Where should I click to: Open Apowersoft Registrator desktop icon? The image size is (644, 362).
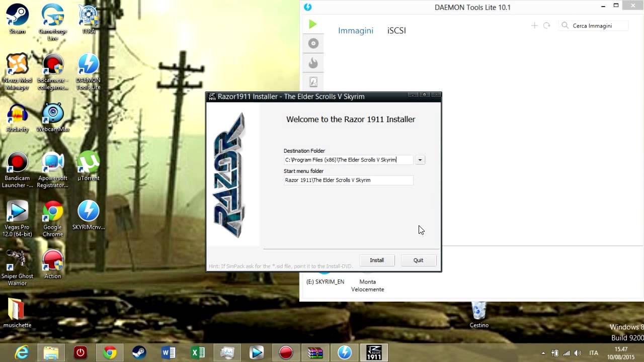pyautogui.click(x=53, y=170)
